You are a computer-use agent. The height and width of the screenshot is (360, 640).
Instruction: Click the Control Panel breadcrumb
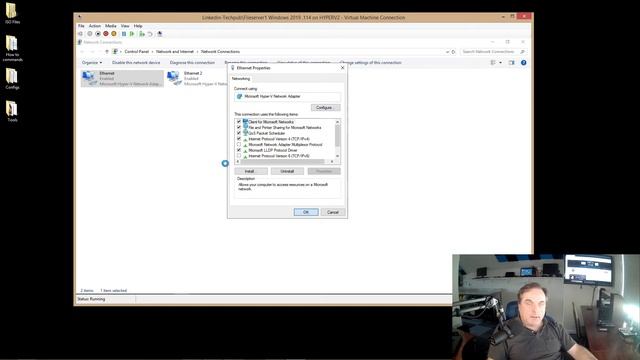click(137, 52)
